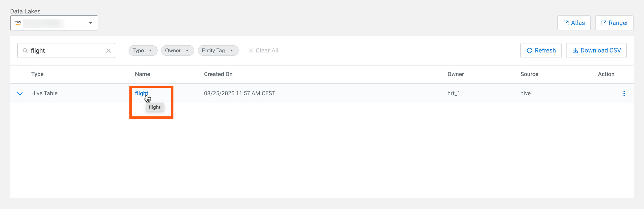Click the Owner column header
Image resolution: width=644 pixels, height=209 pixels.
[x=456, y=74]
